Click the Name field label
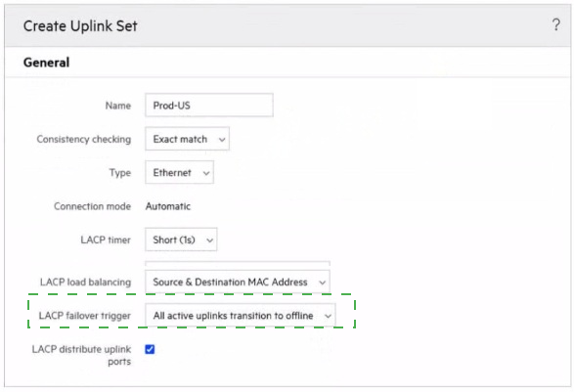574x392 pixels. click(118, 106)
